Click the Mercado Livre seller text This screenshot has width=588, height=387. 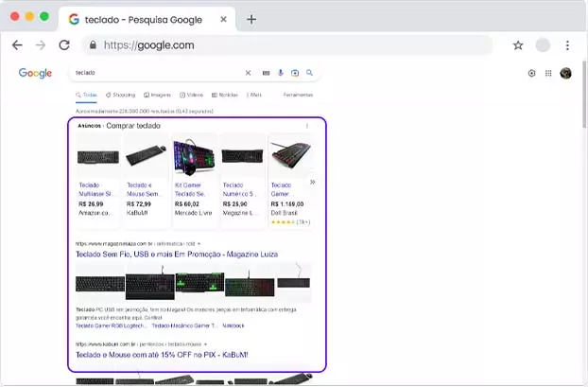click(193, 213)
